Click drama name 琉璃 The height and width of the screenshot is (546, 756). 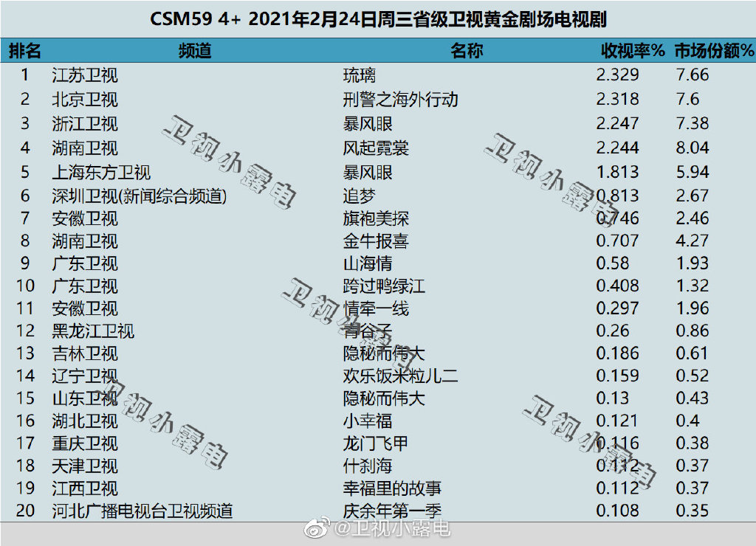[360, 75]
